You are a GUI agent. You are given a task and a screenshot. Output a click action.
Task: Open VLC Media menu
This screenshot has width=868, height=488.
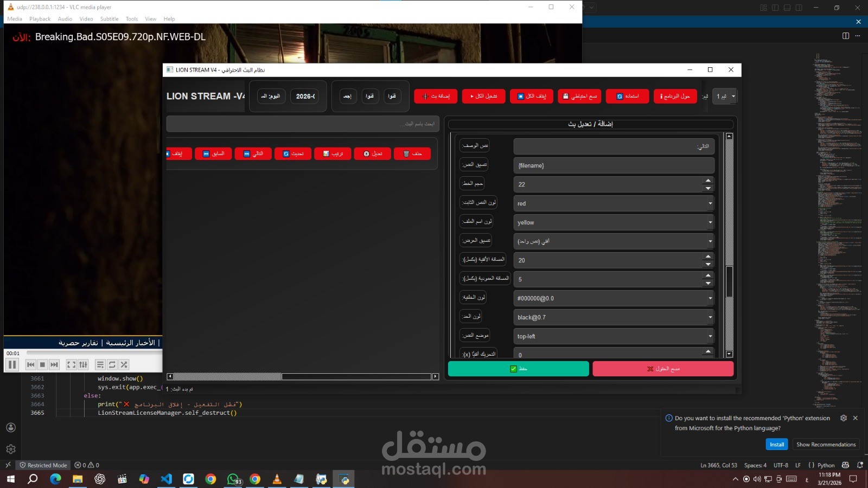[15, 19]
